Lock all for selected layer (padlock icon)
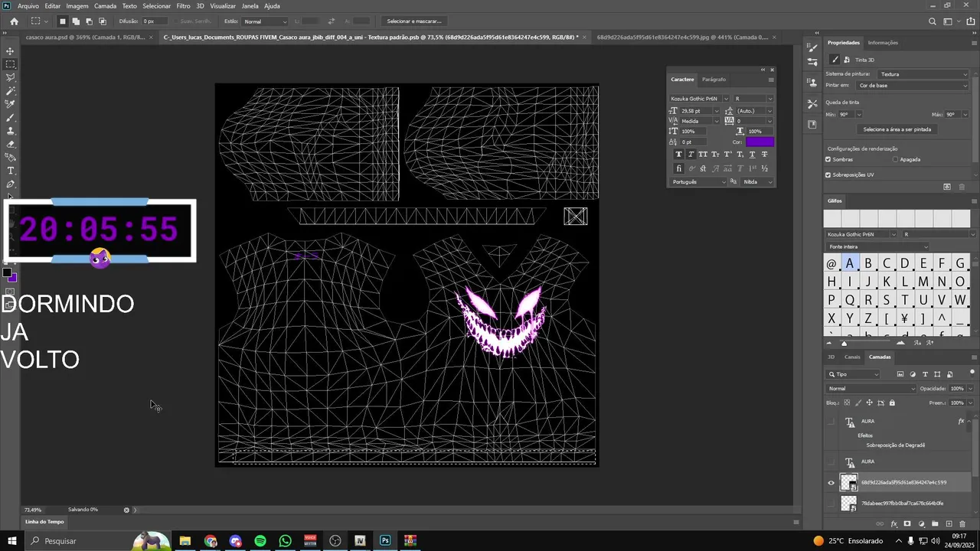 [892, 403]
